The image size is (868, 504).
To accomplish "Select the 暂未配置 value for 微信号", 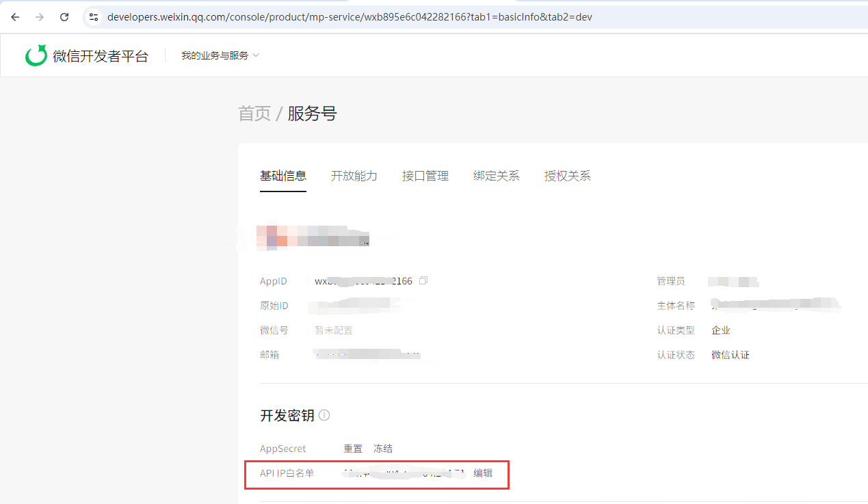I will pos(334,330).
